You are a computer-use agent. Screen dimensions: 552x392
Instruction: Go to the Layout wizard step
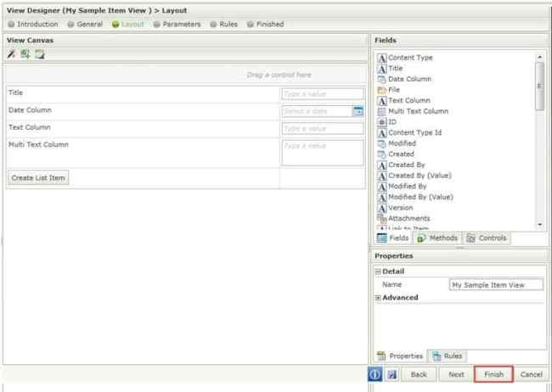pos(128,25)
